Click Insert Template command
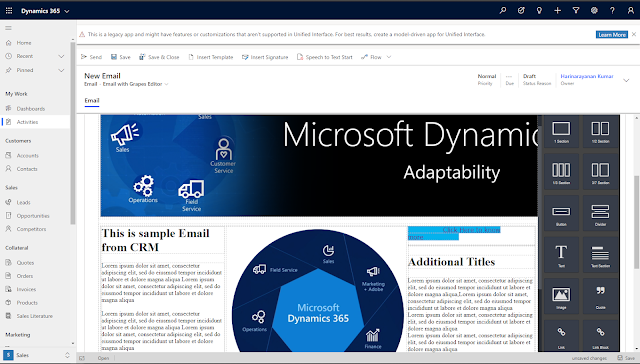 pos(211,57)
